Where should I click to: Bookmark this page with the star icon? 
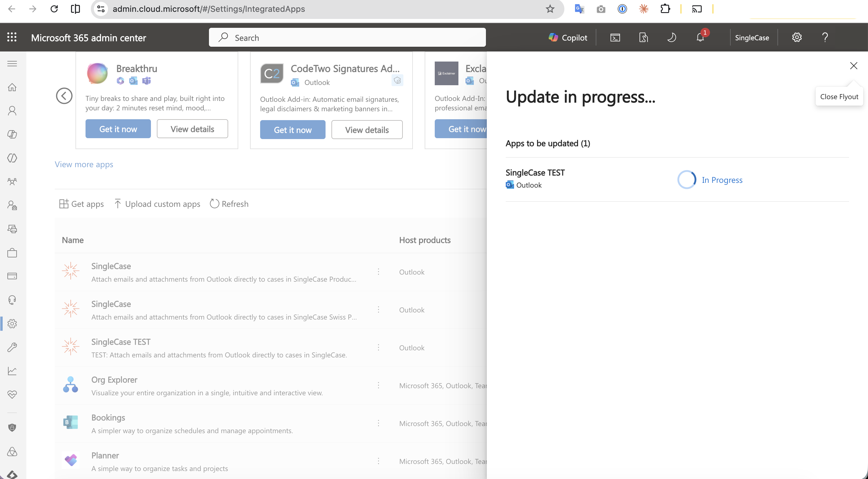[x=550, y=9]
